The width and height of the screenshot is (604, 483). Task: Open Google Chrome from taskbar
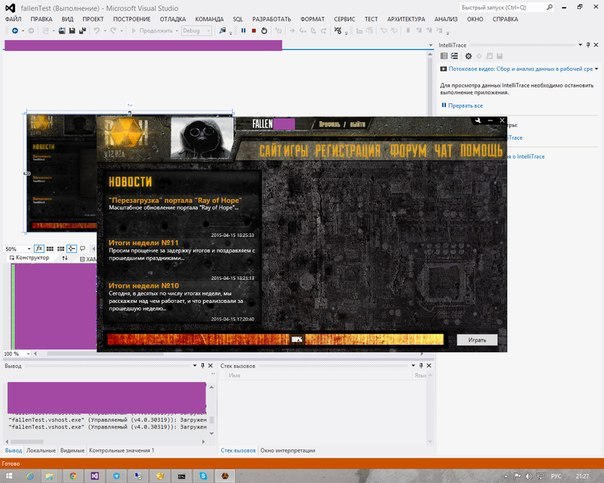pyautogui.click(x=73, y=476)
